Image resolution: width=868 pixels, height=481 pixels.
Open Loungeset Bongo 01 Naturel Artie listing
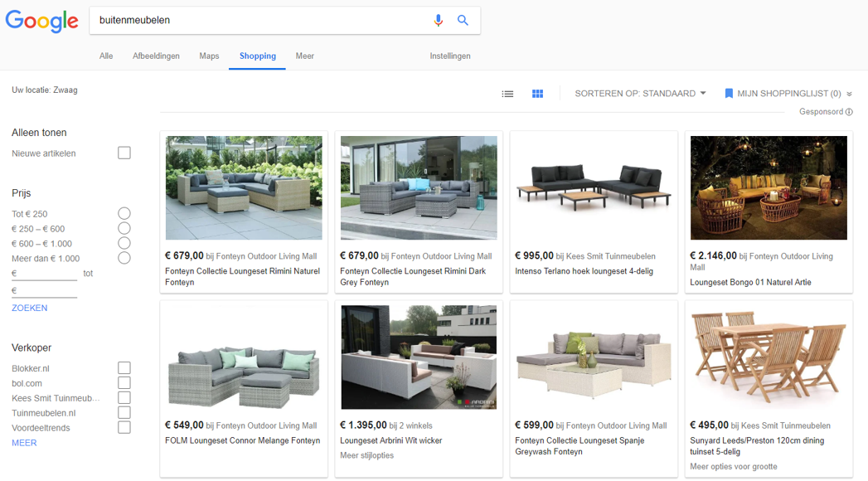tap(750, 283)
